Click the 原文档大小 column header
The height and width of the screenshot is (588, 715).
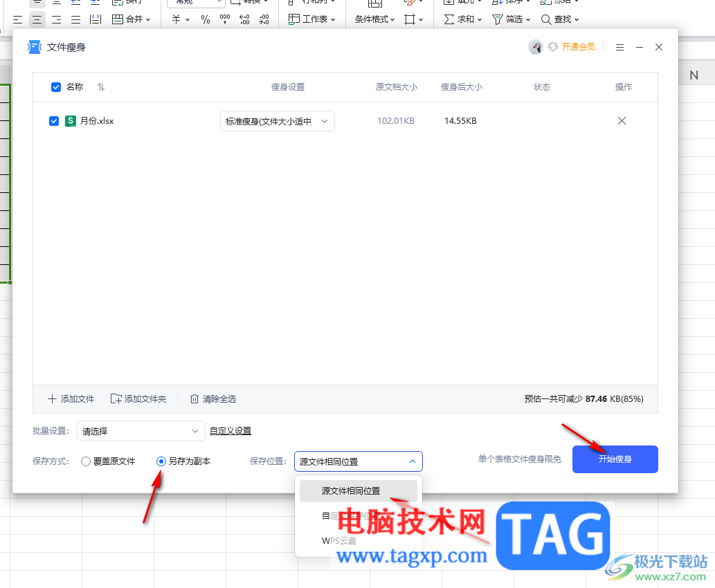point(396,87)
